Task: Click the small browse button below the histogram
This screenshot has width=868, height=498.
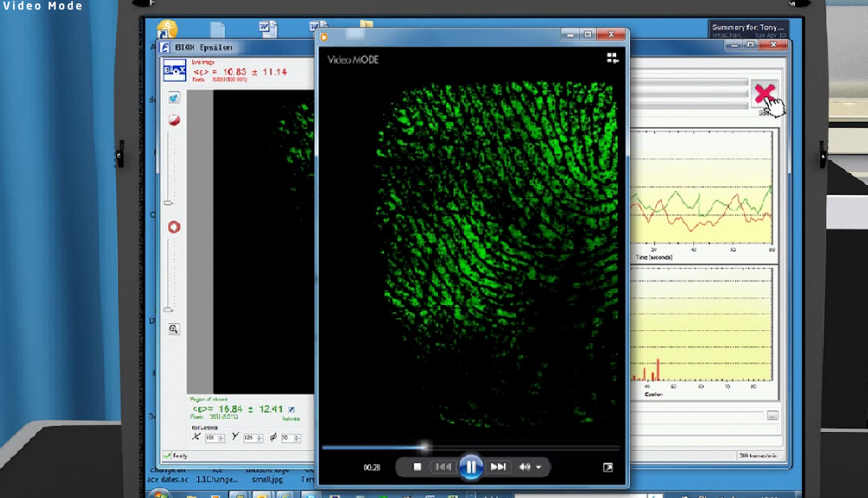Action: (772, 415)
